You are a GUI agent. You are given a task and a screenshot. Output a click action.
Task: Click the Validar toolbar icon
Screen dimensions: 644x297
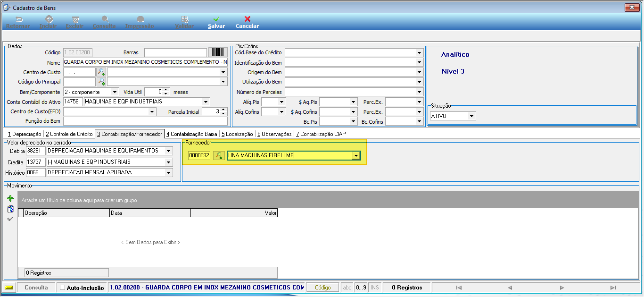click(185, 19)
